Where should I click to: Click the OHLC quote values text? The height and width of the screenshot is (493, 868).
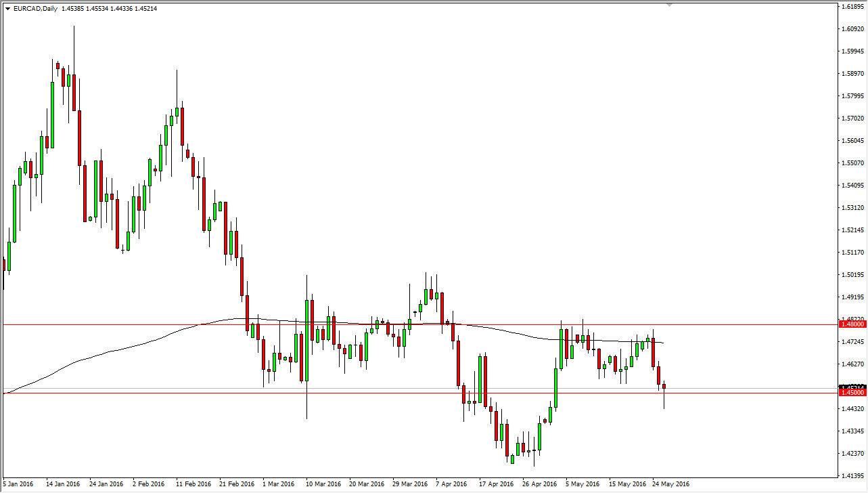pos(108,9)
